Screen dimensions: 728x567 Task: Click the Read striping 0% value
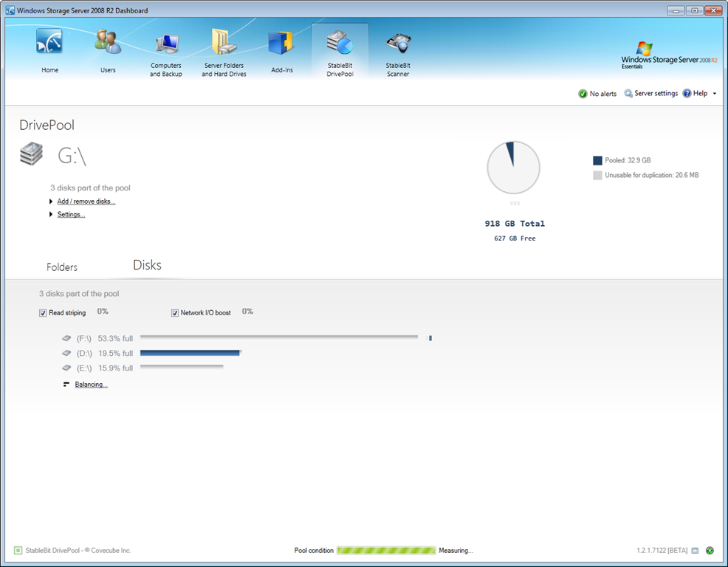click(x=103, y=311)
